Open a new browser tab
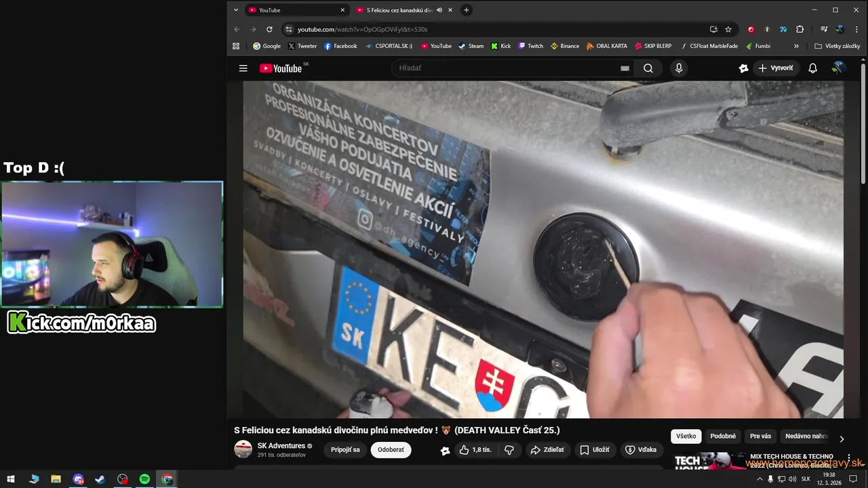The height and width of the screenshot is (488, 868). [466, 10]
